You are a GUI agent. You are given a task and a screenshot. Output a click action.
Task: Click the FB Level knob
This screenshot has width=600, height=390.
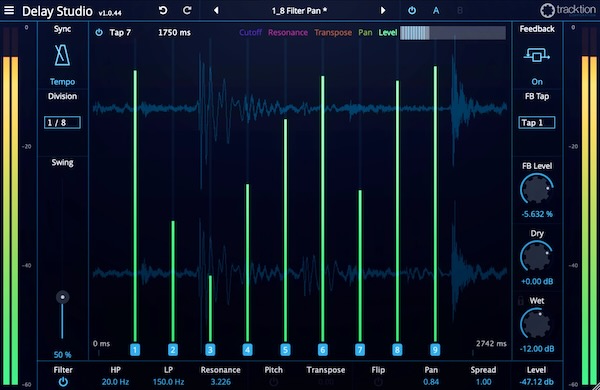(x=536, y=189)
